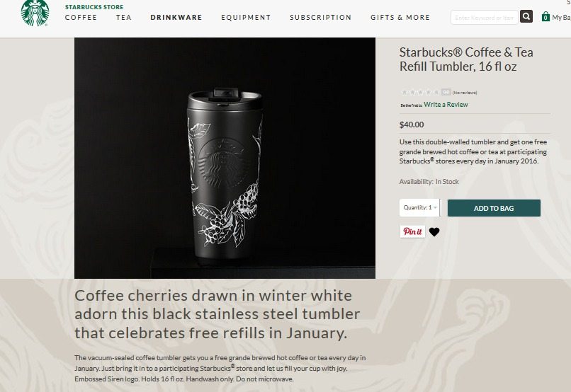Click the black tumbler product image
The image size is (571, 392).
225,158
